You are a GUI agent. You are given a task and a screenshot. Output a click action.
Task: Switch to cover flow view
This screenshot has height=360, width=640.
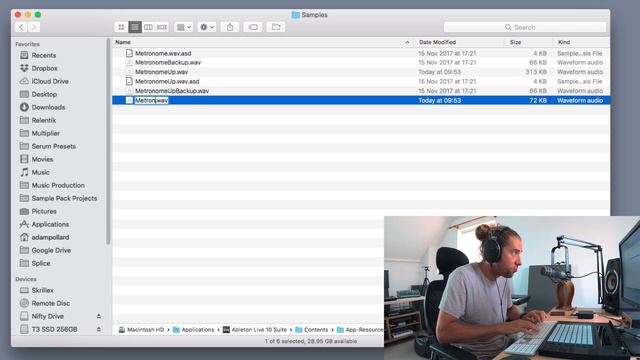point(162,27)
